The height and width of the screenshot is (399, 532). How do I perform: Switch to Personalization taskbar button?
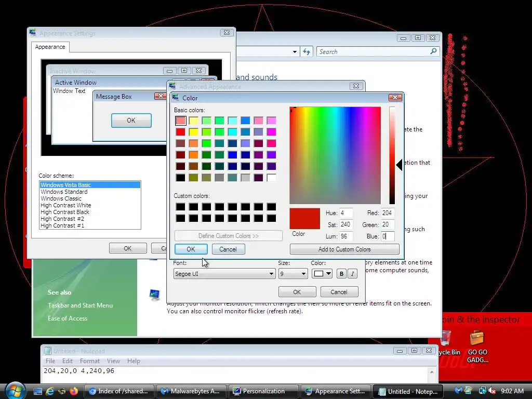click(263, 391)
